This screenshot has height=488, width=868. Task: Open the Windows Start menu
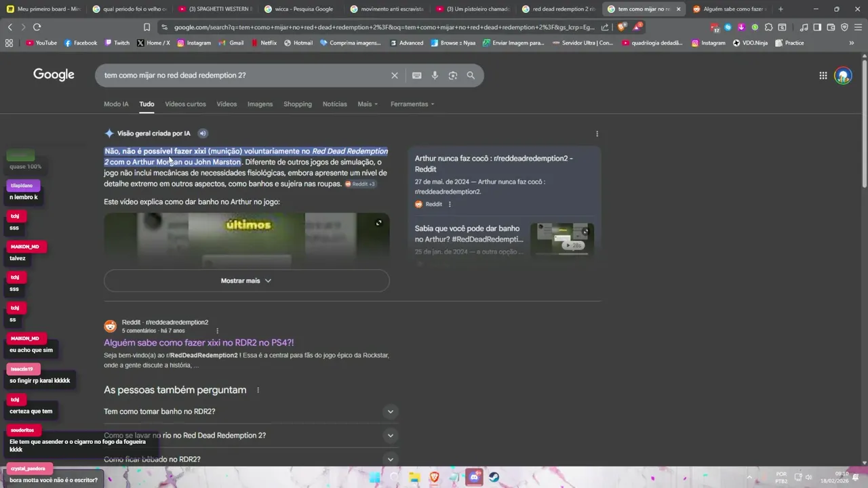[374, 477]
